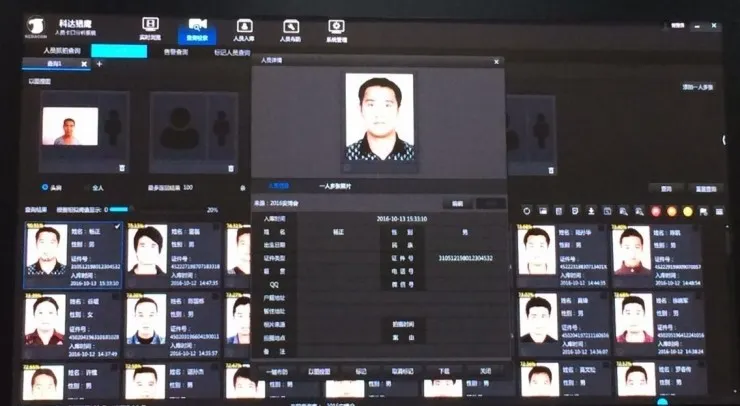Click the 关闭 button in detail dialog
The image size is (740, 406).
pos(485,372)
